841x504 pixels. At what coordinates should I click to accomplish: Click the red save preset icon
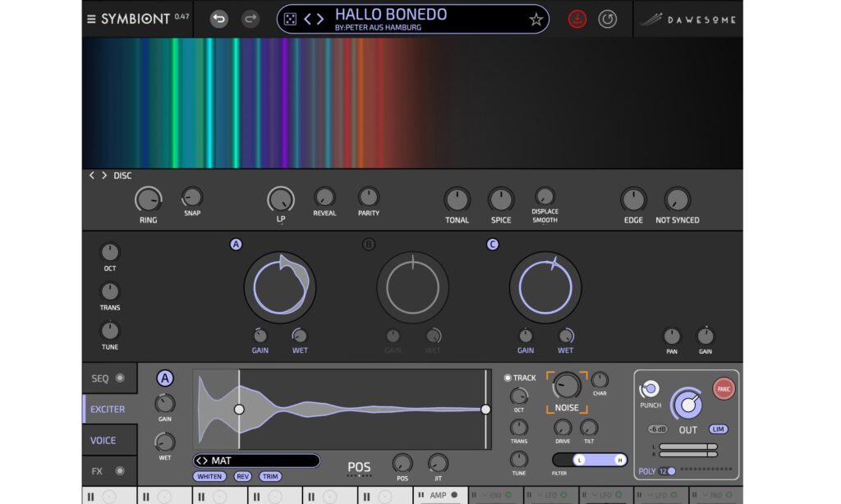577,19
